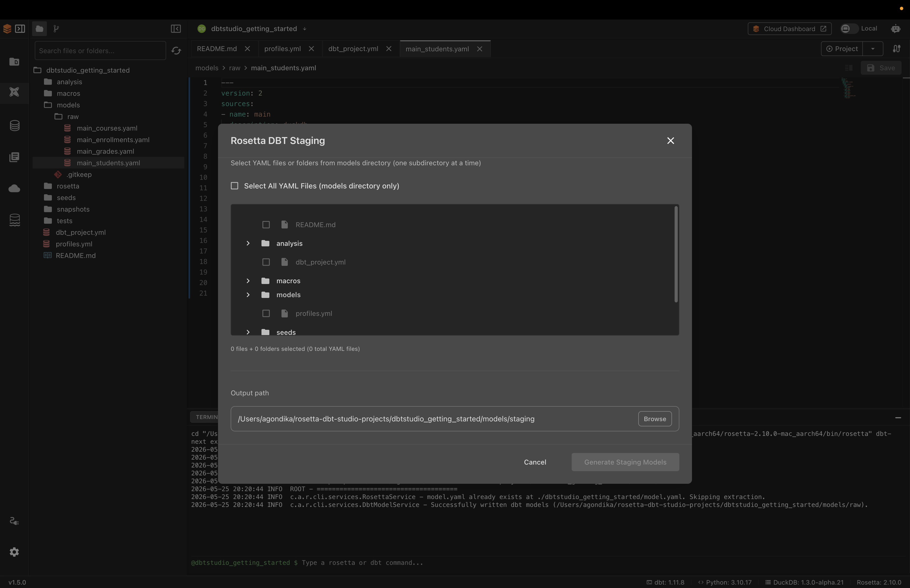Open the AI assistant robot icon
The width and height of the screenshot is (910, 588).
point(896,29)
